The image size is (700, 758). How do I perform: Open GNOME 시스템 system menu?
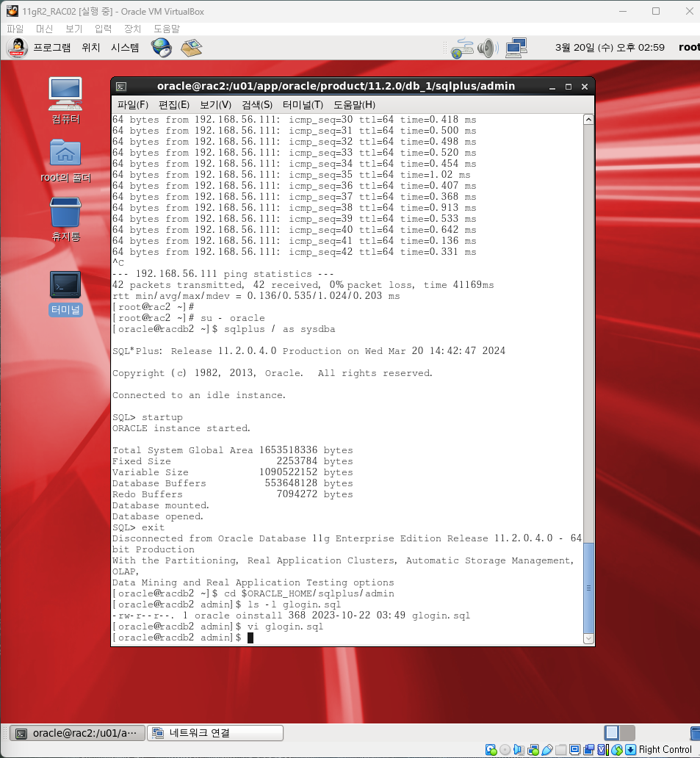pyautogui.click(x=125, y=48)
